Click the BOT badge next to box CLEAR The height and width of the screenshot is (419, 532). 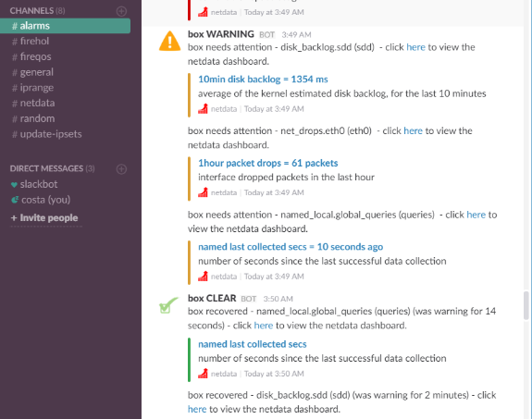click(x=249, y=299)
